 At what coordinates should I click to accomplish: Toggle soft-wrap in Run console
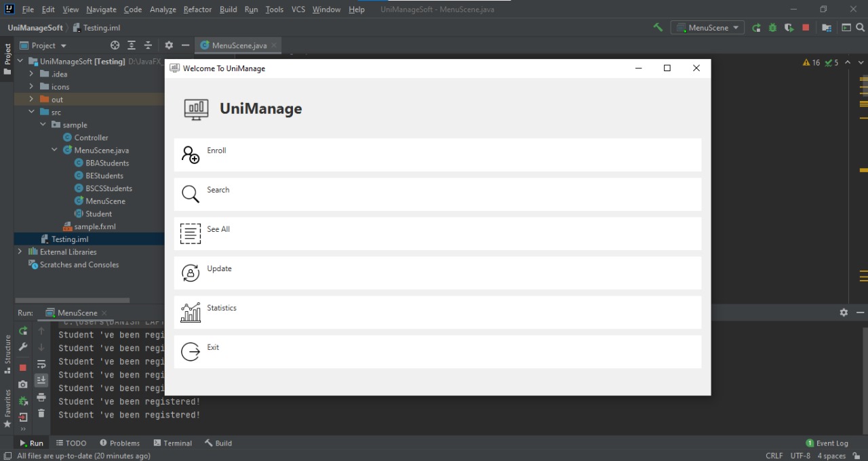click(x=41, y=364)
